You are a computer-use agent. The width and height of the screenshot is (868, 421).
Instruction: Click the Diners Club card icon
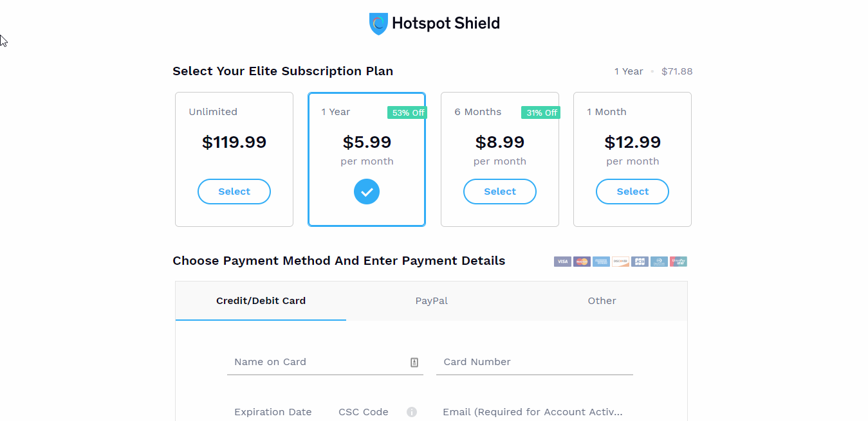pos(659,262)
